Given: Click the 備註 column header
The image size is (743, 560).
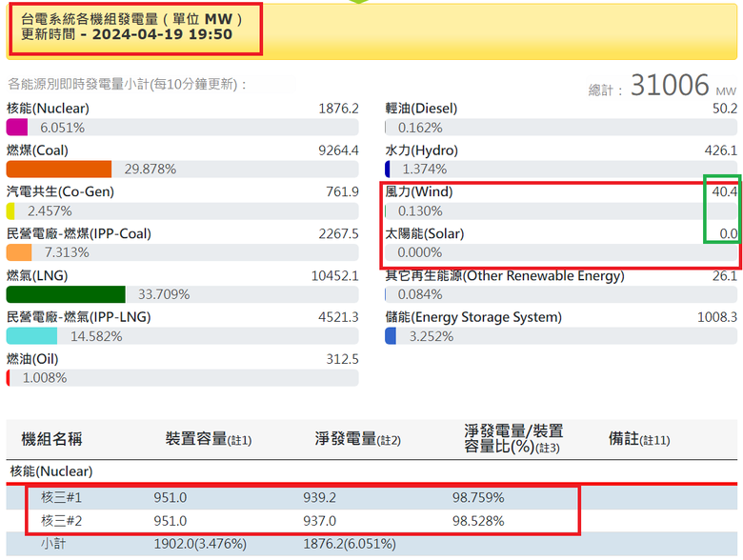Looking at the screenshot, I should point(639,439).
